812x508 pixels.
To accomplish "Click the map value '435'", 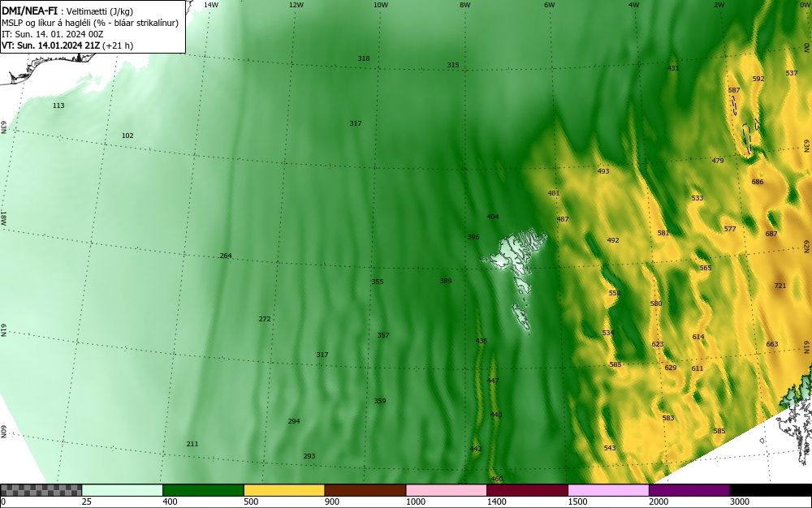I will pyautogui.click(x=482, y=341).
